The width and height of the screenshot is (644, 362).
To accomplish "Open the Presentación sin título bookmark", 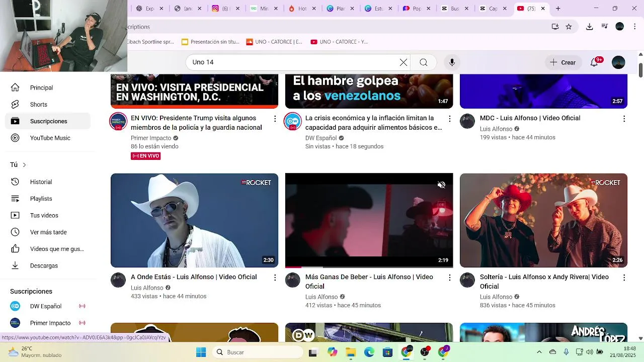I will [x=210, y=42].
